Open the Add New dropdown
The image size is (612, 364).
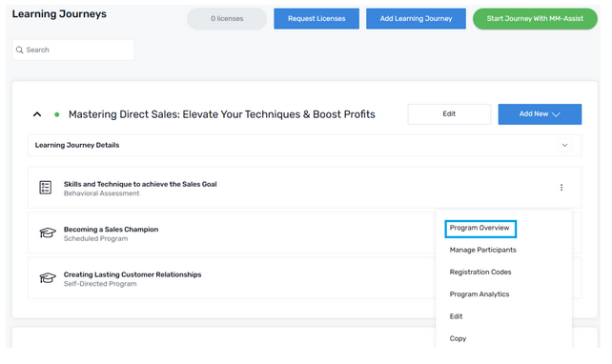(x=540, y=114)
